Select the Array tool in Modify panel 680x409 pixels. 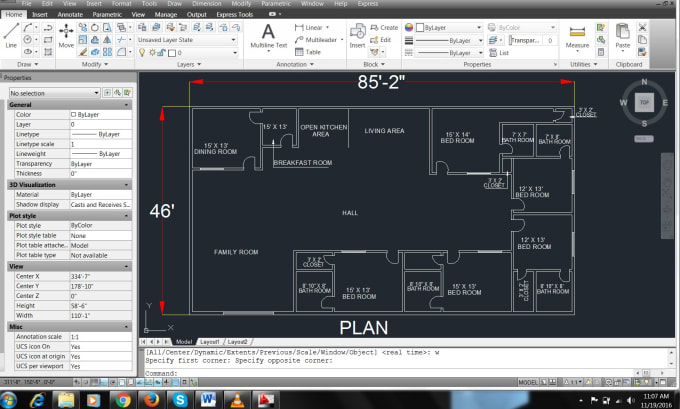click(108, 52)
